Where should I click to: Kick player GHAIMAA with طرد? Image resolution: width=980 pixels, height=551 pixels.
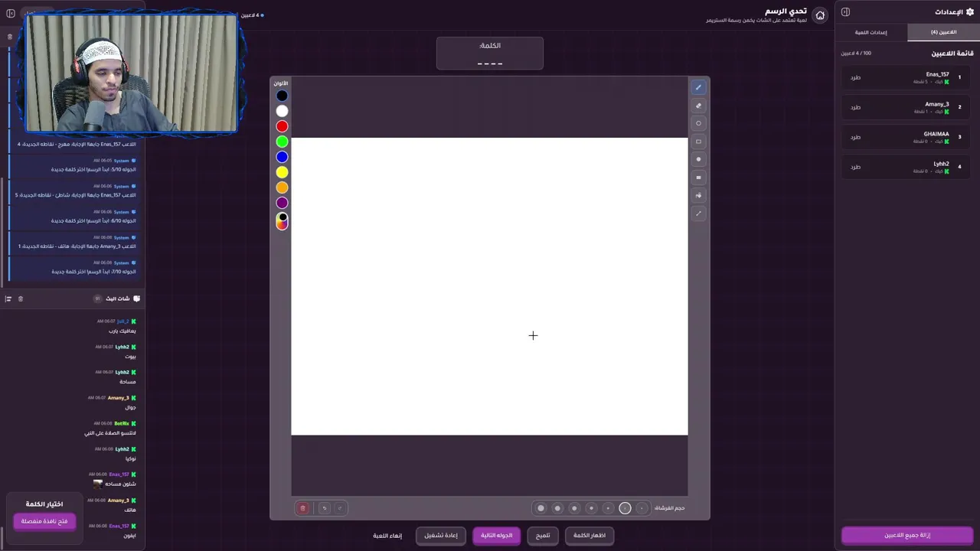pyautogui.click(x=855, y=138)
